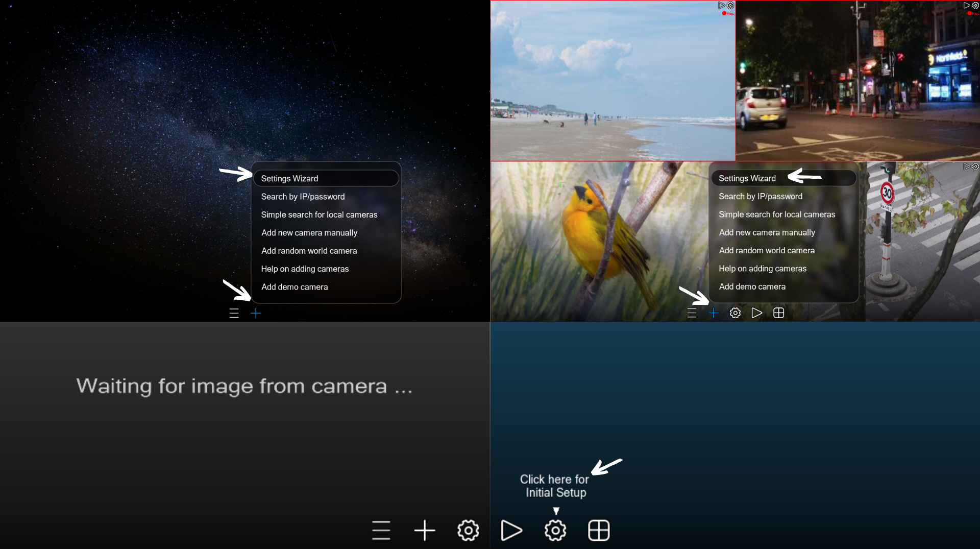The height and width of the screenshot is (549, 980).
Task: Open the hamburger icon in the starry-sky panel
Action: [234, 313]
